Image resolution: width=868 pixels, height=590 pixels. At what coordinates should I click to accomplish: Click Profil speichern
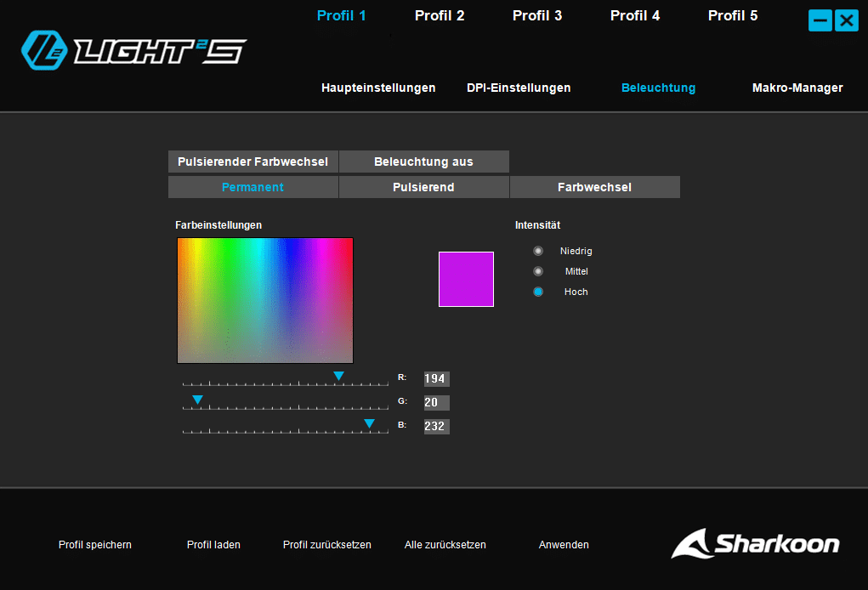pos(95,545)
